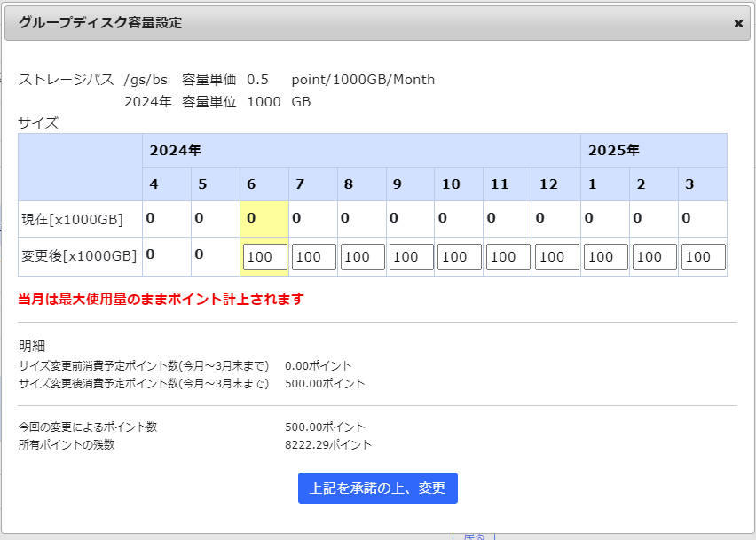Click the 2024年 table header
Image resolution: width=756 pixels, height=540 pixels.
(175, 151)
